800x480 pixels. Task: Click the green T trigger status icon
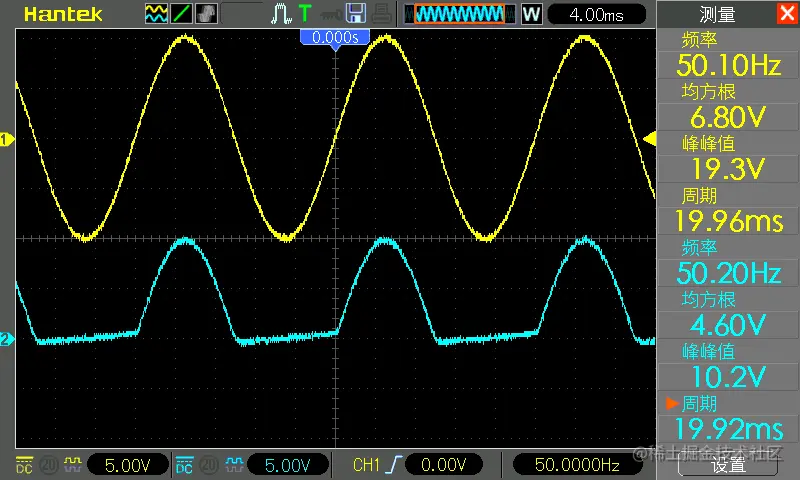[305, 14]
